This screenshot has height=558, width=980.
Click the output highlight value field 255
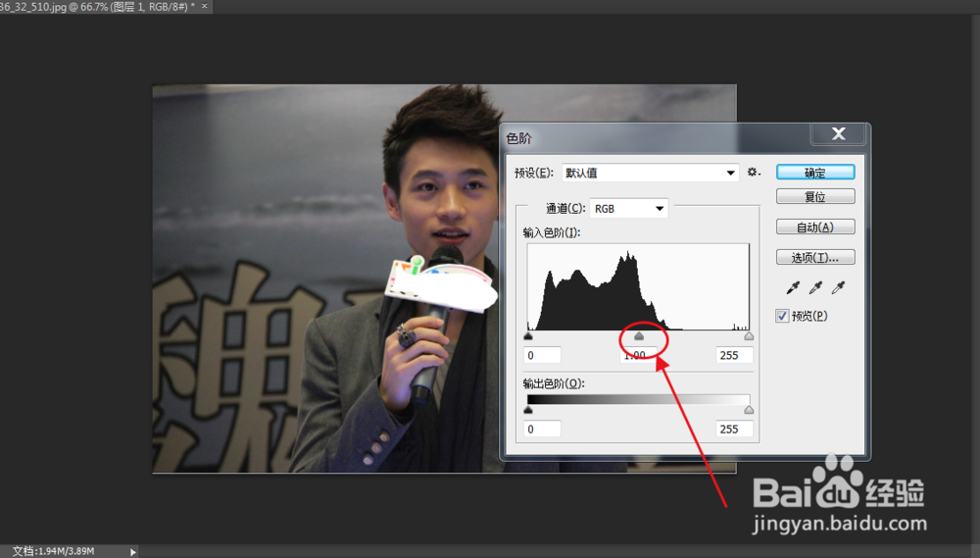[x=734, y=430]
